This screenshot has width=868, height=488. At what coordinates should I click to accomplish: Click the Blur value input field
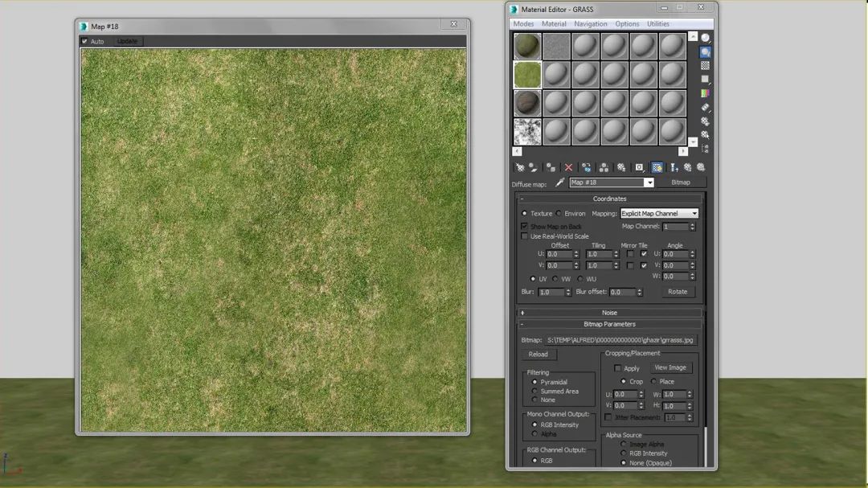tap(550, 293)
